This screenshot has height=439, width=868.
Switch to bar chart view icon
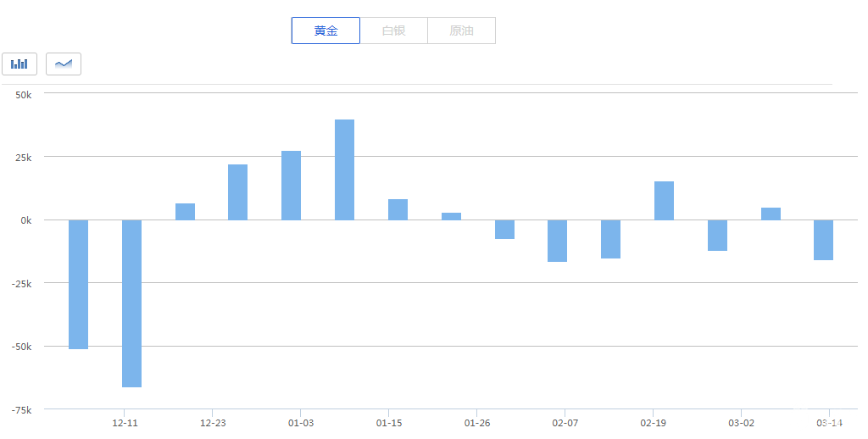click(19, 64)
